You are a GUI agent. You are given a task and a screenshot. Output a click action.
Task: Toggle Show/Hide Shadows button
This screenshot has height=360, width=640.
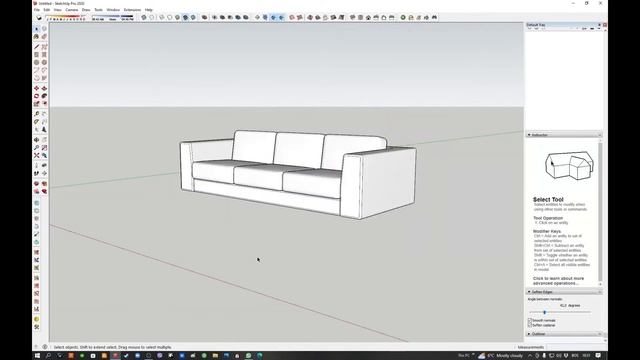[x=40, y=18]
